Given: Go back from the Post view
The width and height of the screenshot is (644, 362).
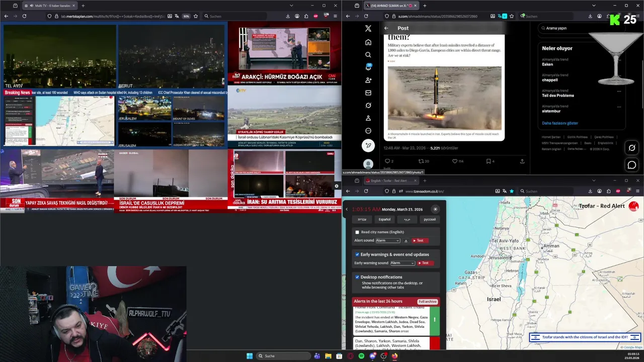Looking at the screenshot, I should 386,28.
